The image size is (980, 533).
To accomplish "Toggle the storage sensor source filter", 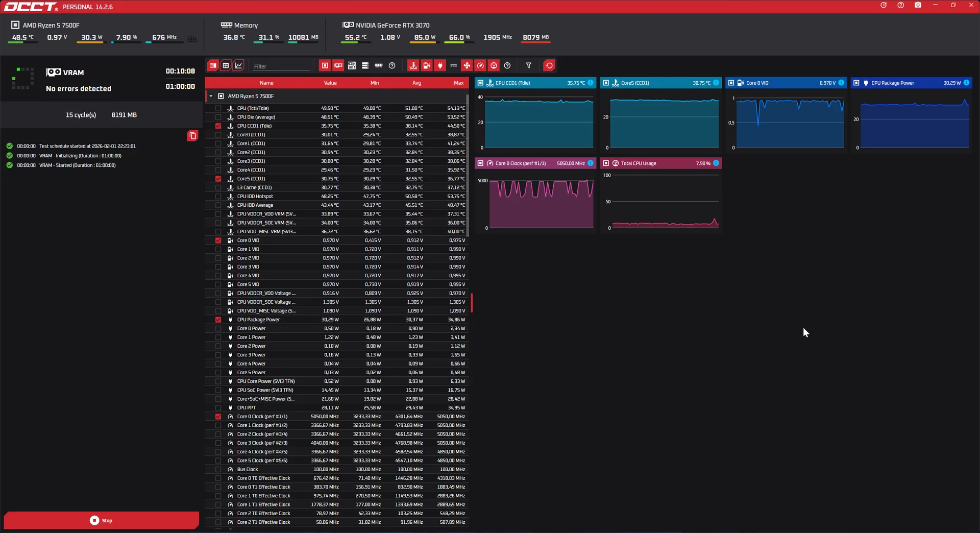I will pos(365,65).
